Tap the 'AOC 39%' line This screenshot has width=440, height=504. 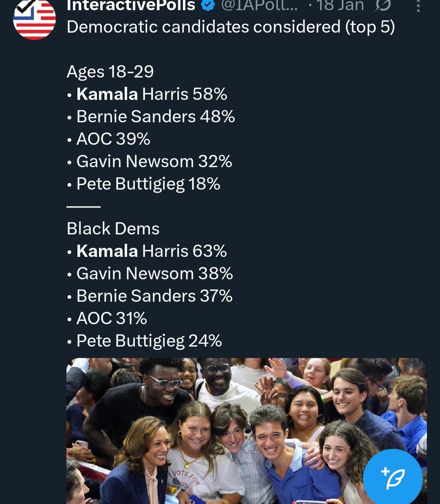pos(113,139)
